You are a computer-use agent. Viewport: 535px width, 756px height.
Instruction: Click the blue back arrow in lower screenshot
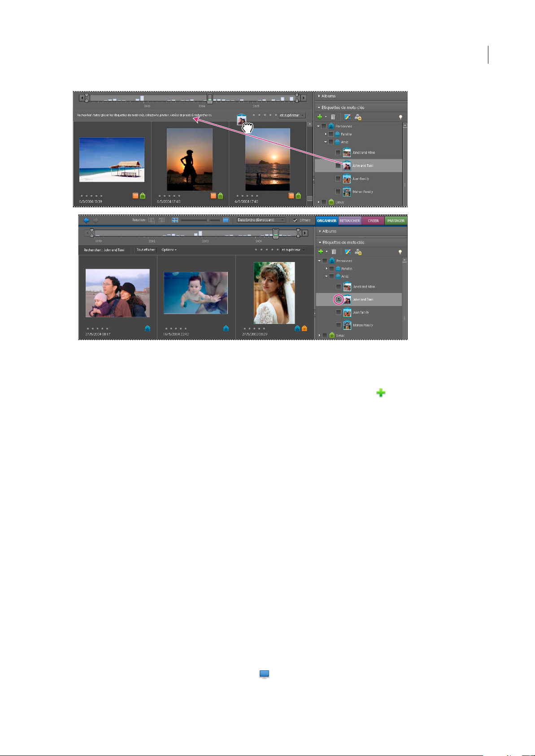click(87, 220)
